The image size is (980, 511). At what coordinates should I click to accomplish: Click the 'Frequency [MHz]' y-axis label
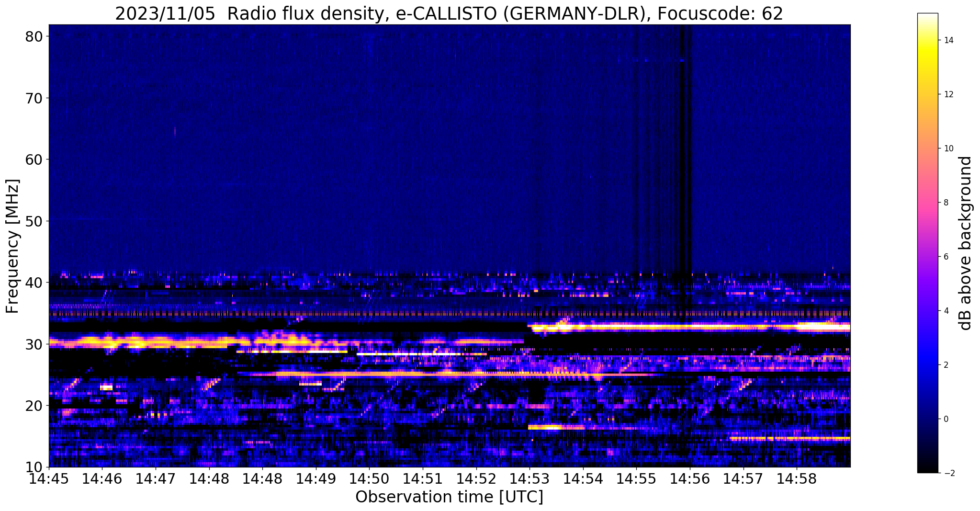[x=13, y=246]
